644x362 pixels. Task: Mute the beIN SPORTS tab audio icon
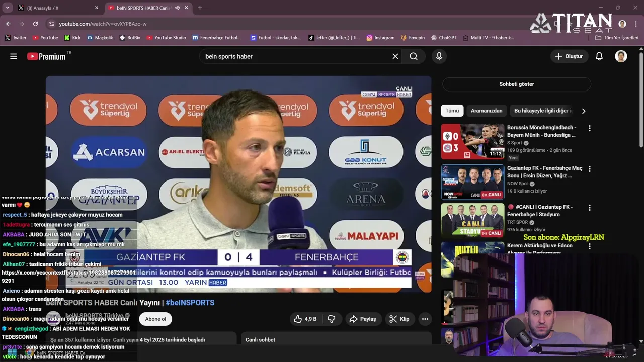coord(177,8)
